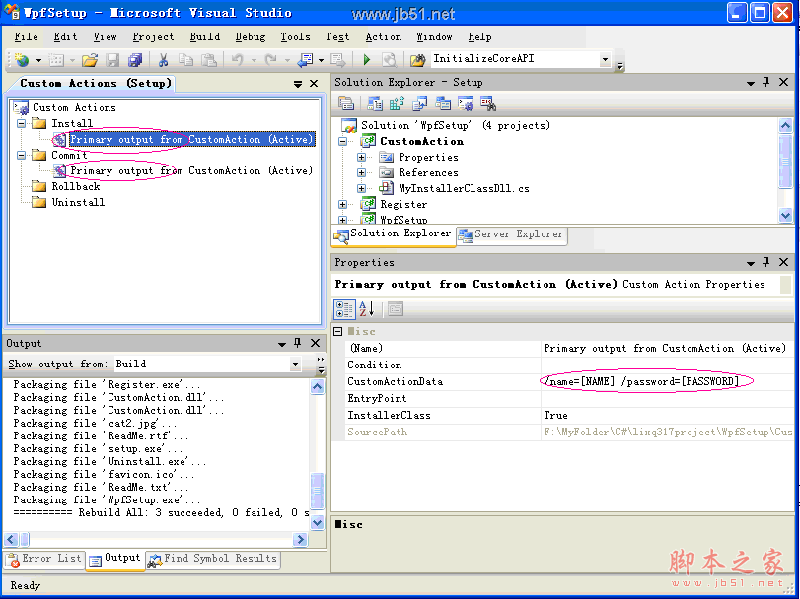Select the Solution 'WpfSetup' root node
This screenshot has width=800, height=599.
[455, 126]
